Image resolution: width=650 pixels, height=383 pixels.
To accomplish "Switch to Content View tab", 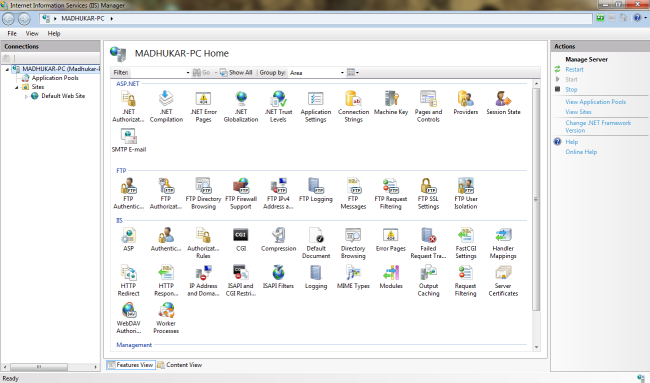I will [180, 365].
